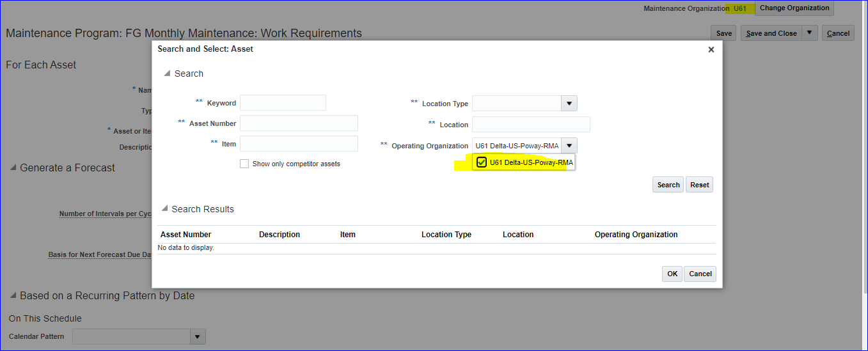Close the Search and Select Asset dialog
The image size is (868, 351).
pos(711,49)
